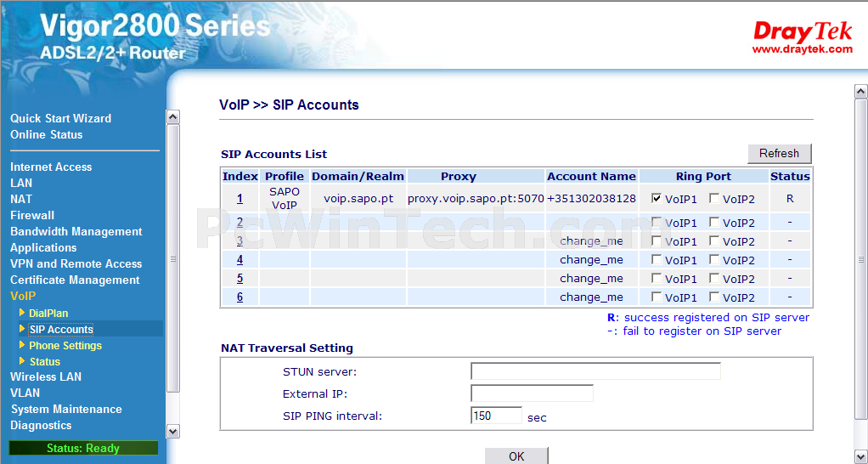The image size is (868, 464).
Task: Open SIP account index 3
Action: pos(240,240)
